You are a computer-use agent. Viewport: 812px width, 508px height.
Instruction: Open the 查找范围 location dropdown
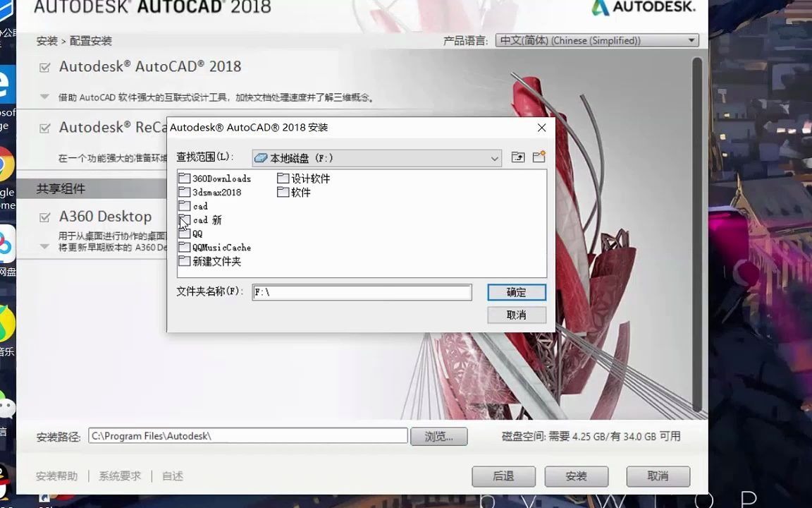point(494,158)
